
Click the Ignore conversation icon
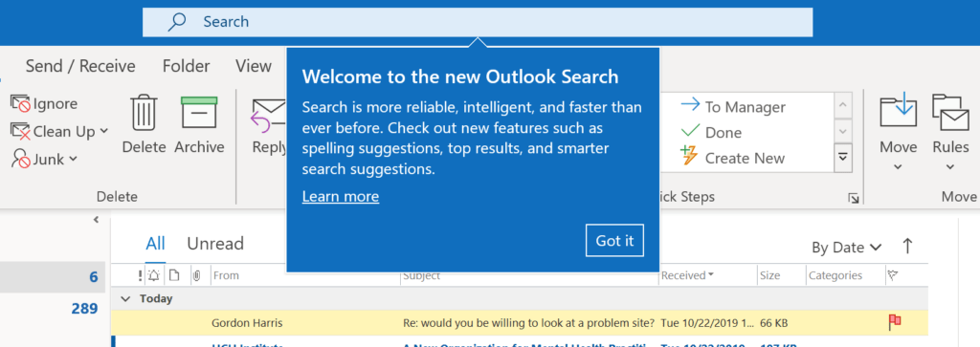(x=20, y=103)
